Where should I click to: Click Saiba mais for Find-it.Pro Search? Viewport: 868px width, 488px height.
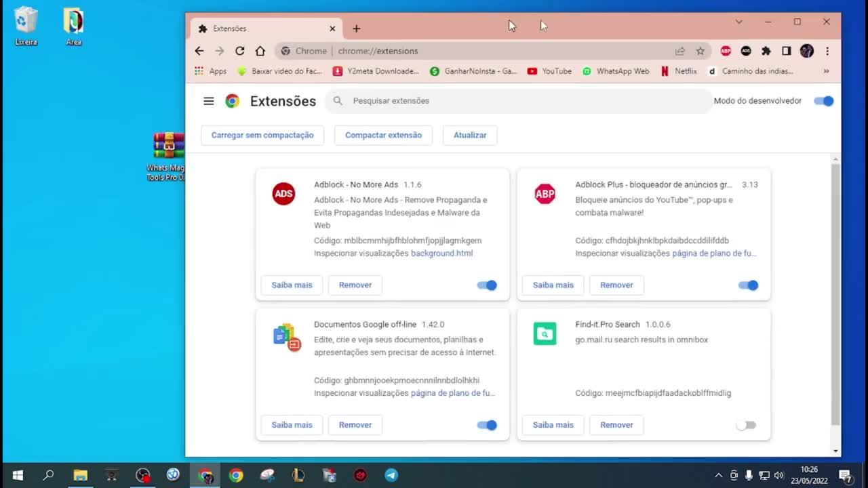pyautogui.click(x=553, y=425)
